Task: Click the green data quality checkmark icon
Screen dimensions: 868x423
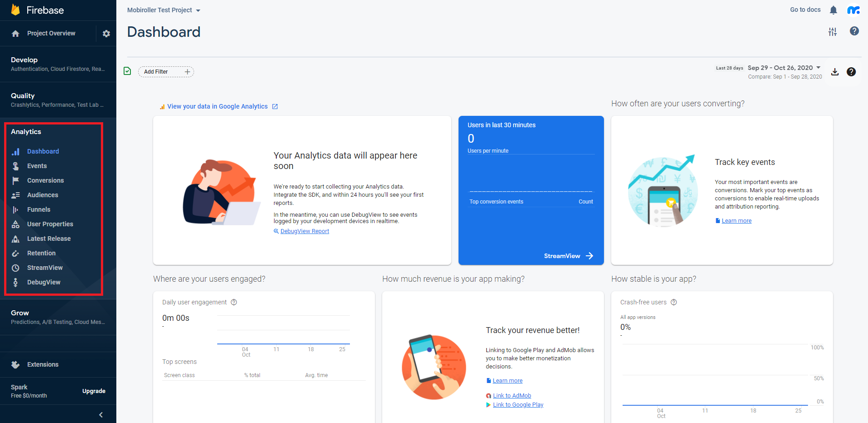Action: [x=127, y=71]
